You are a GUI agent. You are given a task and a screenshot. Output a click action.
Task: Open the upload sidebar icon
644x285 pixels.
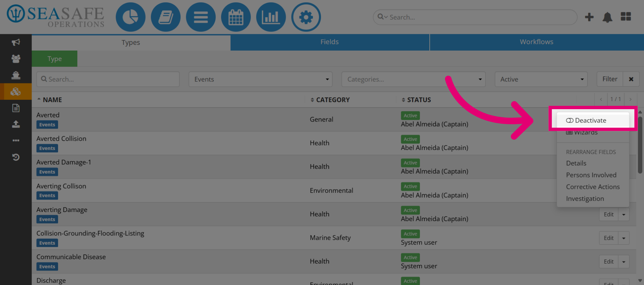(x=16, y=124)
